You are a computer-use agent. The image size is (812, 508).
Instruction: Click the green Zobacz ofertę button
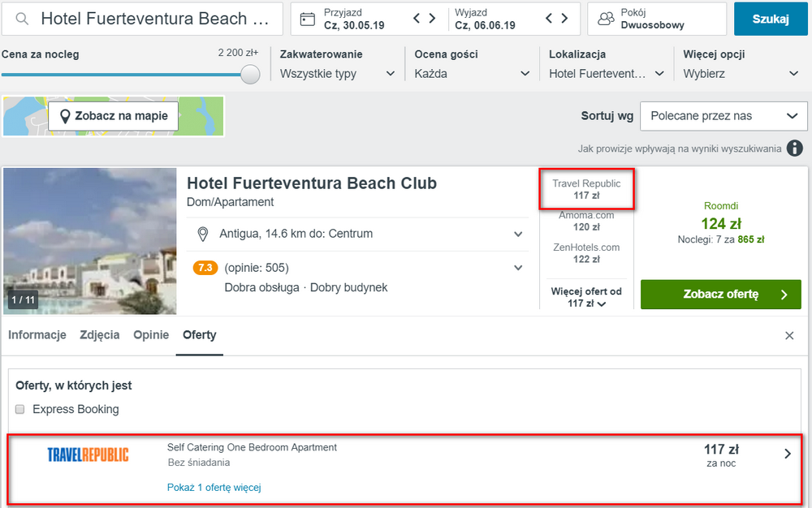coord(721,295)
